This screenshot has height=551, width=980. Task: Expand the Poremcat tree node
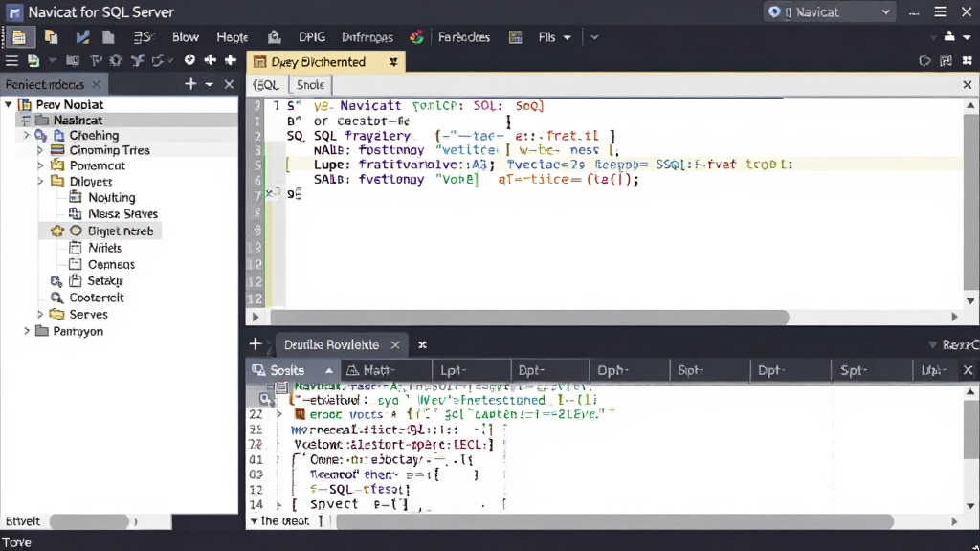[x=40, y=165]
